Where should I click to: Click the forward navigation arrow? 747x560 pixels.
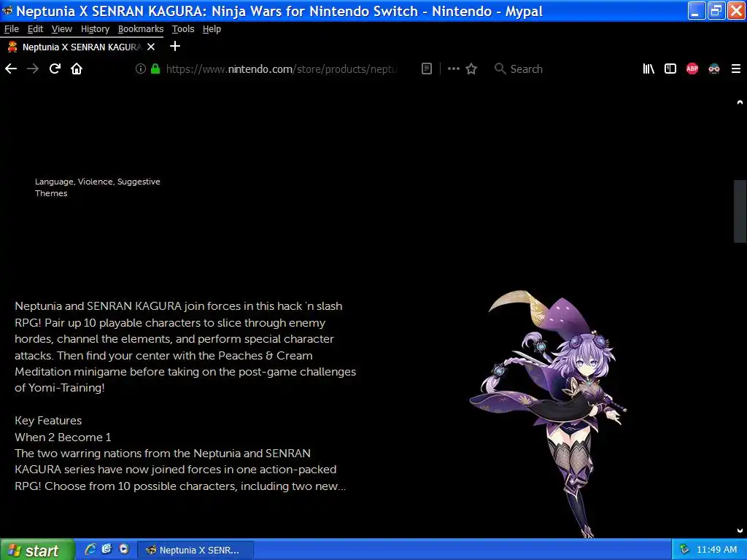coord(33,69)
